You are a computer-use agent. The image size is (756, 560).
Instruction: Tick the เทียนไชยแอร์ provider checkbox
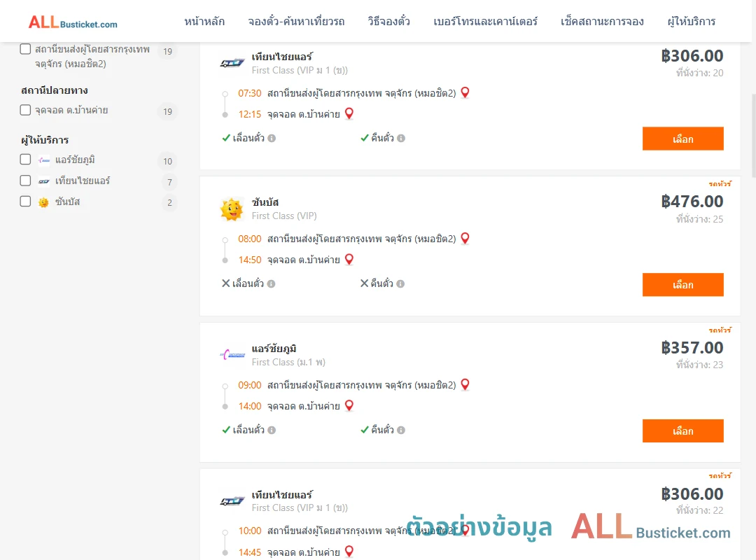click(26, 181)
